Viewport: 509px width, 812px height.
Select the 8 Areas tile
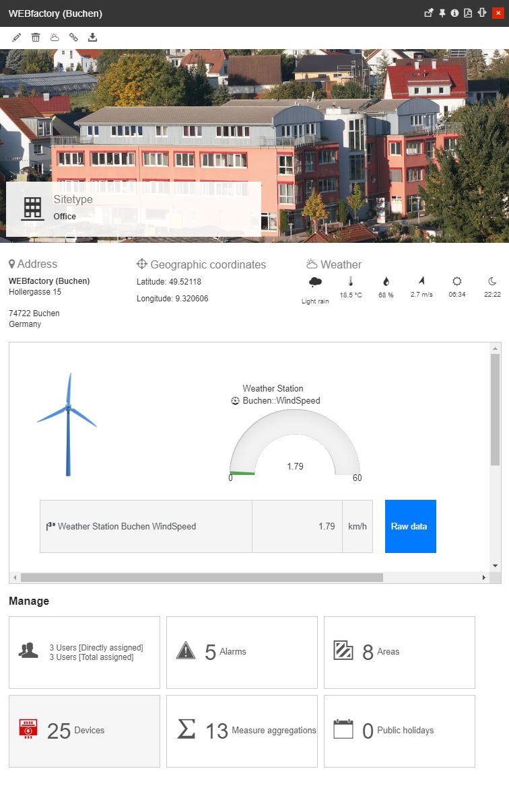tap(399, 652)
